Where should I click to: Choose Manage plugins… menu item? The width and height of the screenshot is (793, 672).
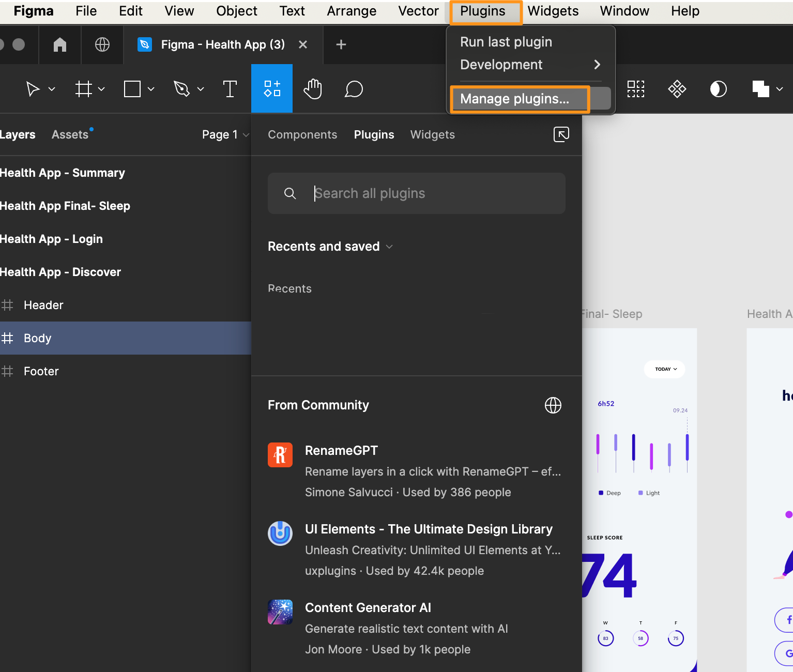pyautogui.click(x=530, y=99)
